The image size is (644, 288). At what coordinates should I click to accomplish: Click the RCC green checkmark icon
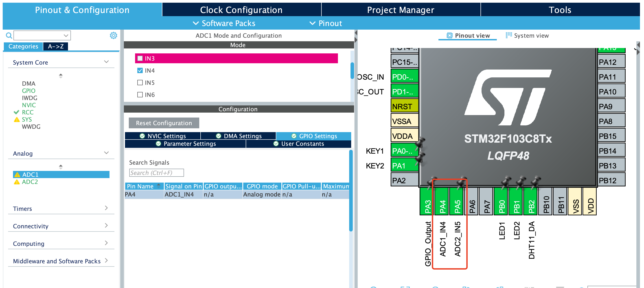click(x=17, y=112)
